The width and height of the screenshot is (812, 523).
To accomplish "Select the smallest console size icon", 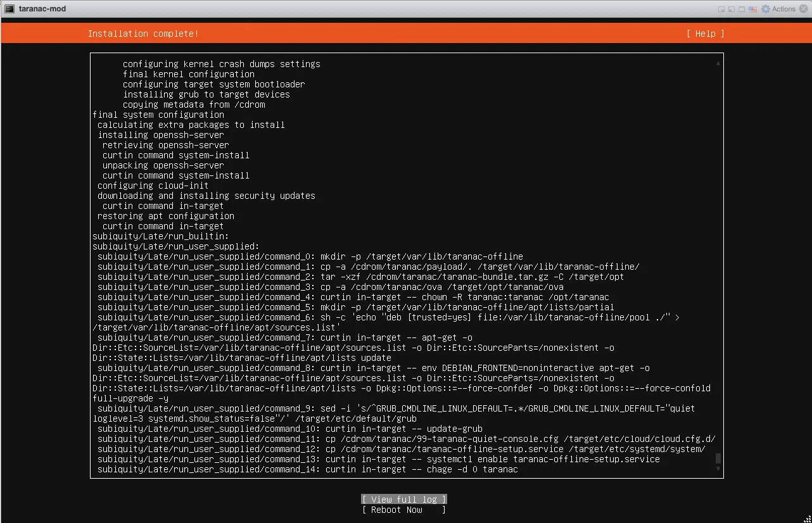I will pyautogui.click(x=721, y=9).
